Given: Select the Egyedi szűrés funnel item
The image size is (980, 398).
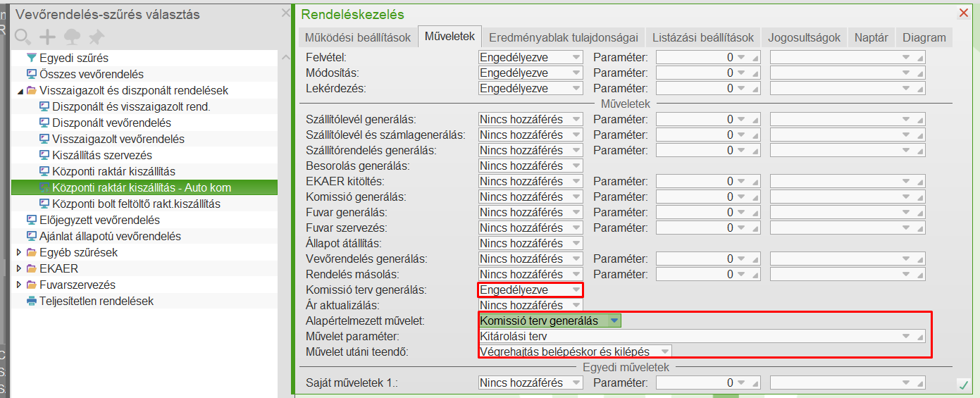Looking at the screenshot, I should pos(73,58).
